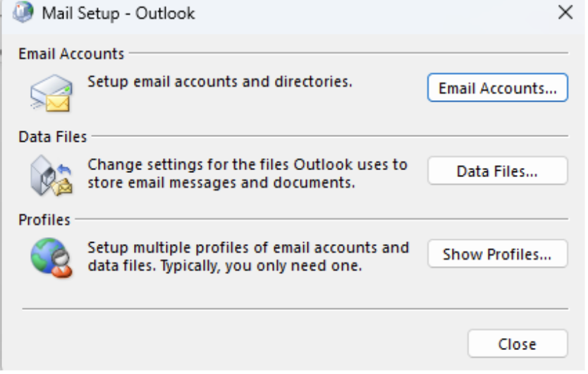This screenshot has width=588, height=374.
Task: Click the Profiles section heading
Action: (x=44, y=219)
